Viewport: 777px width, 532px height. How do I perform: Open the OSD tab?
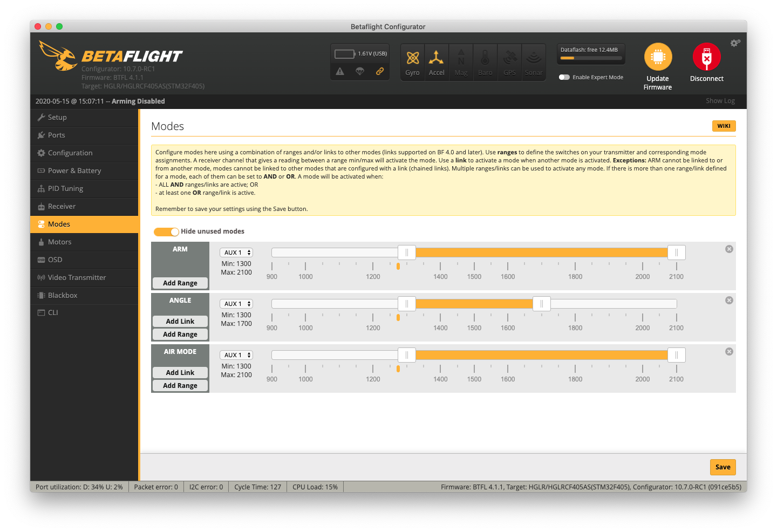tap(84, 260)
